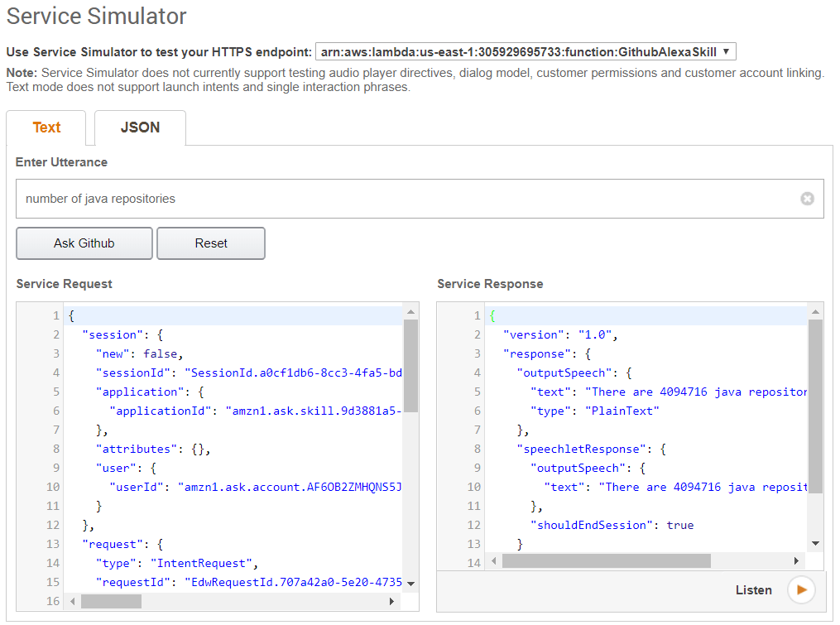Click Service Response scroll down arrow
The image size is (840, 625).
(x=815, y=544)
